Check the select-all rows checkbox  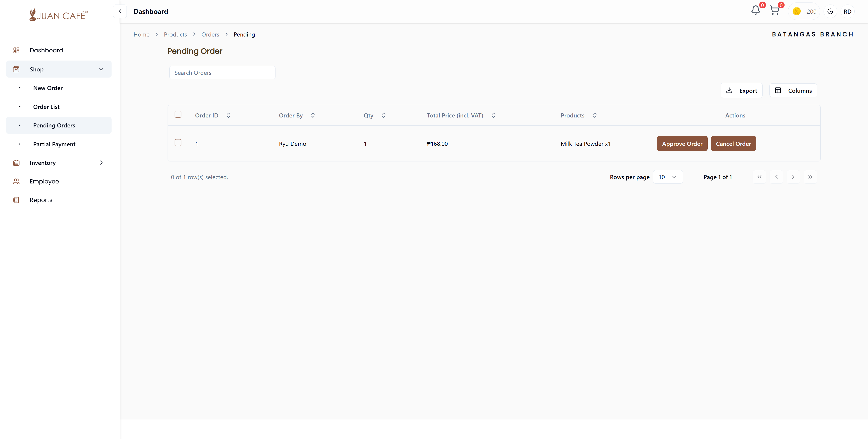[178, 115]
